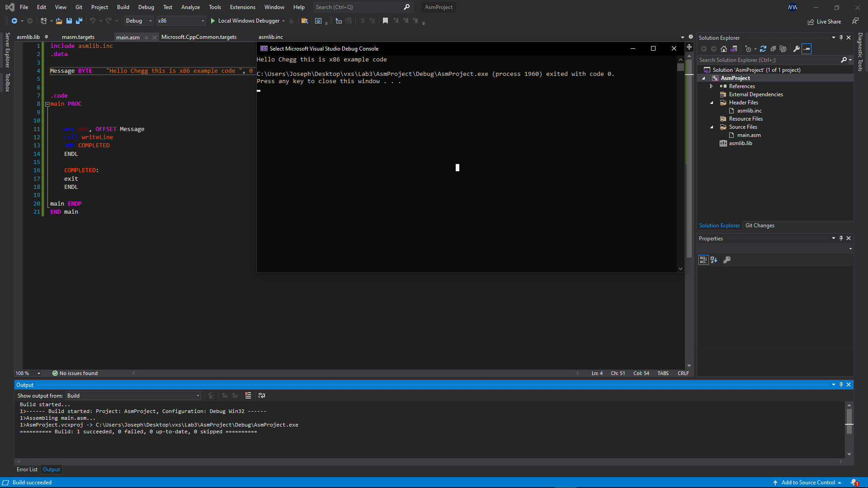Select the Debug configuration dropdown
The height and width of the screenshot is (488, 868).
(x=137, y=21)
